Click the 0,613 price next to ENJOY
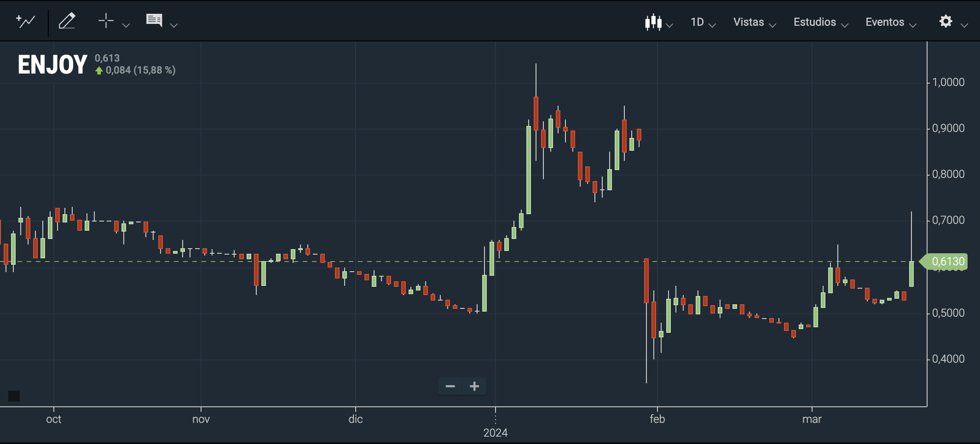The width and height of the screenshot is (980, 444). [107, 58]
